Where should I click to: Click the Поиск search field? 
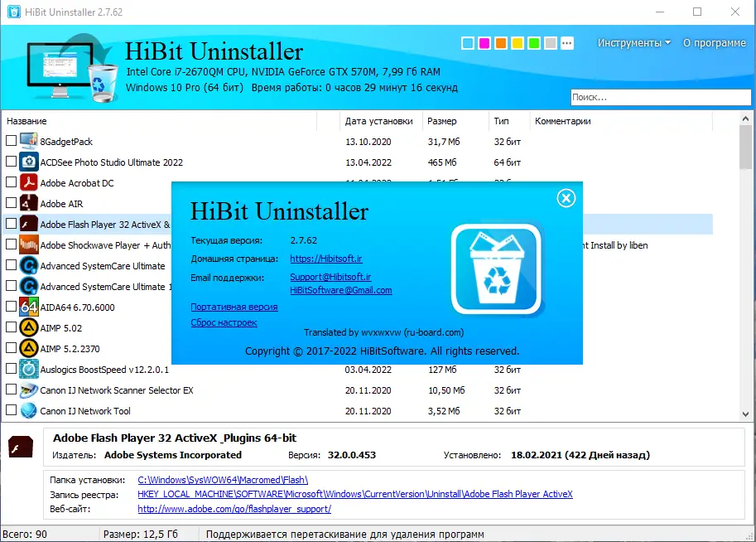tap(661, 97)
